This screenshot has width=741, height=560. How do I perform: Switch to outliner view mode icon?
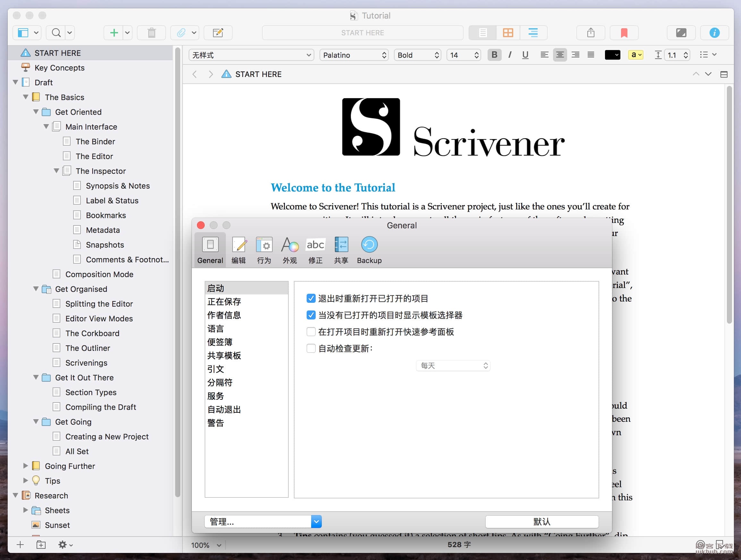(x=533, y=33)
